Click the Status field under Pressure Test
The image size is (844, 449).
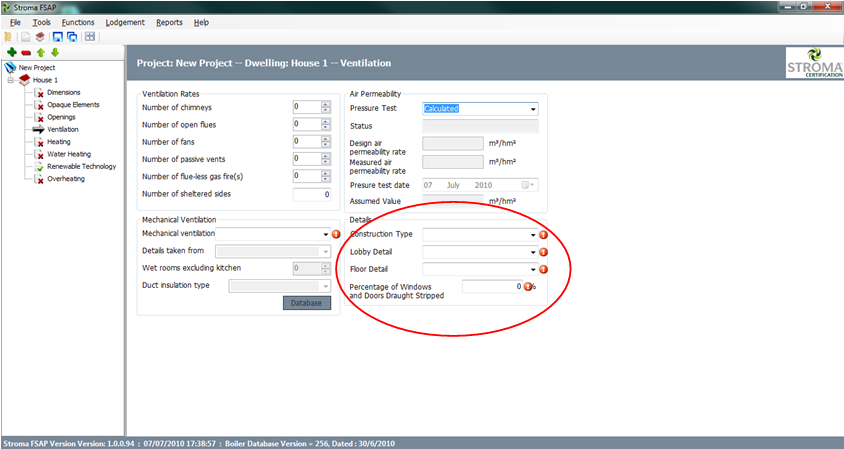[x=480, y=126]
